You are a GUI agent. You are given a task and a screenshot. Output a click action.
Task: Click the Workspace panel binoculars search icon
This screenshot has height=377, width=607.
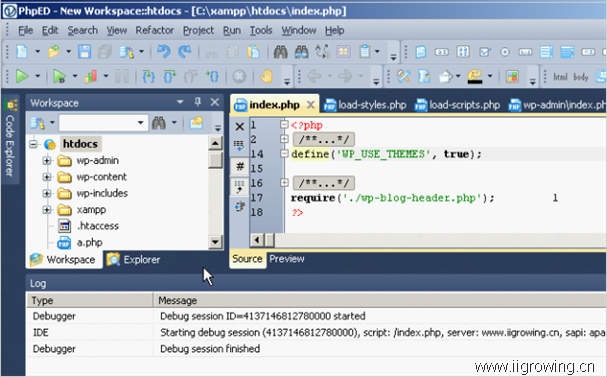159,123
